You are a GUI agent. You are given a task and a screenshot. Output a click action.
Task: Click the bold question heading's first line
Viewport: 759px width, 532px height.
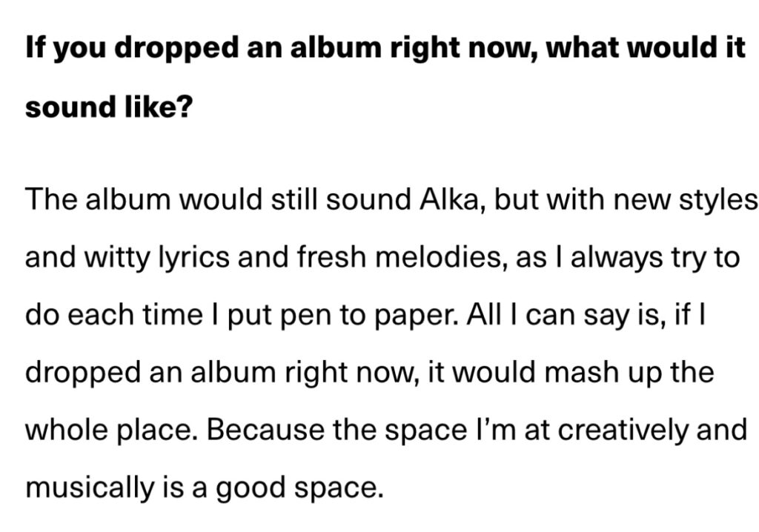tap(385, 49)
